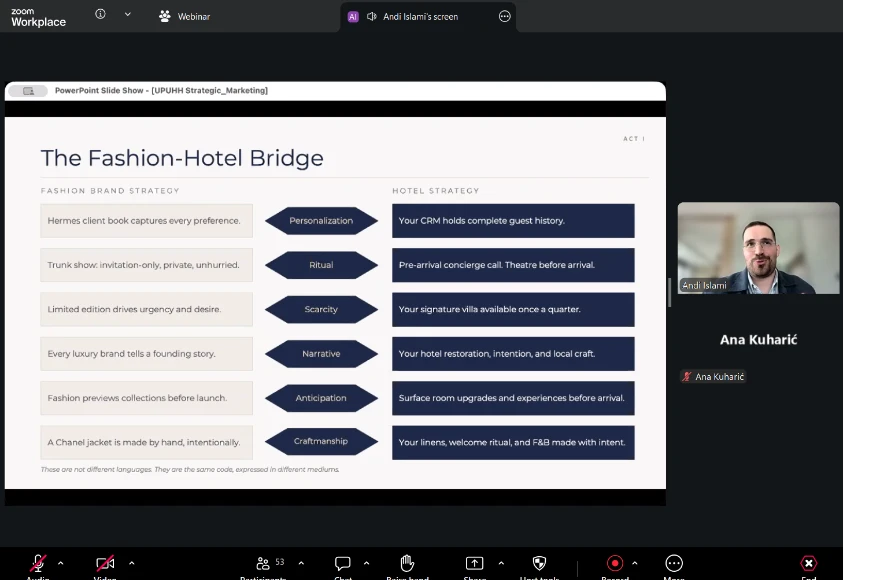This screenshot has width=870, height=580.
Task: Expand video options arrow
Action: (131, 563)
